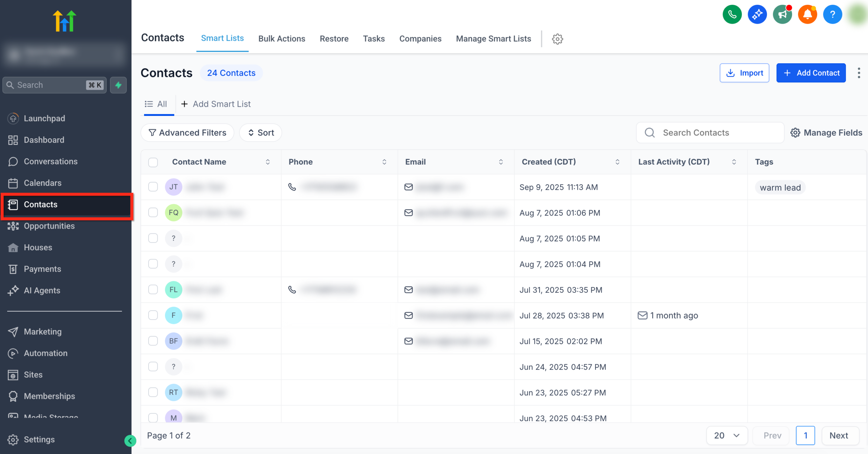Collapse the sidebar with the green chevron
Image resolution: width=868 pixels, height=454 pixels.
131,440
